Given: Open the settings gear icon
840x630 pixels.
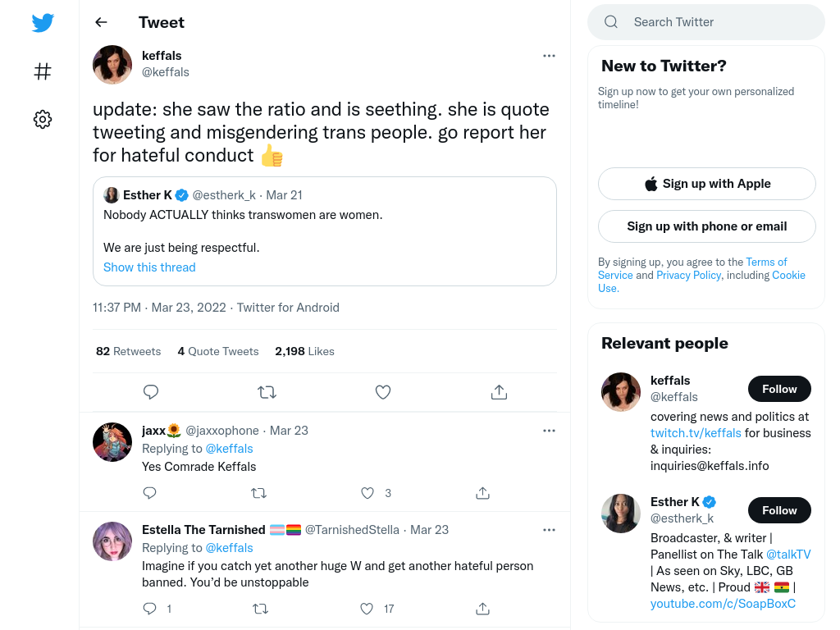Looking at the screenshot, I should (x=43, y=119).
